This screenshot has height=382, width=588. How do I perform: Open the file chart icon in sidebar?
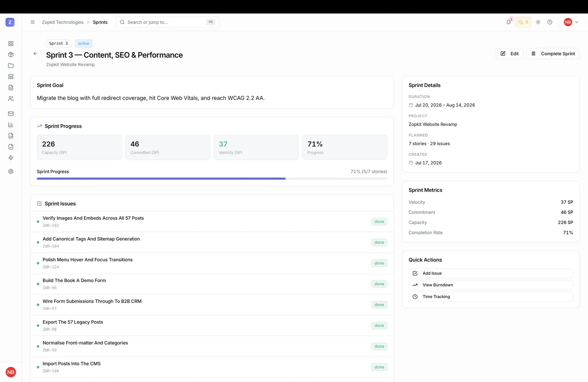[11, 136]
